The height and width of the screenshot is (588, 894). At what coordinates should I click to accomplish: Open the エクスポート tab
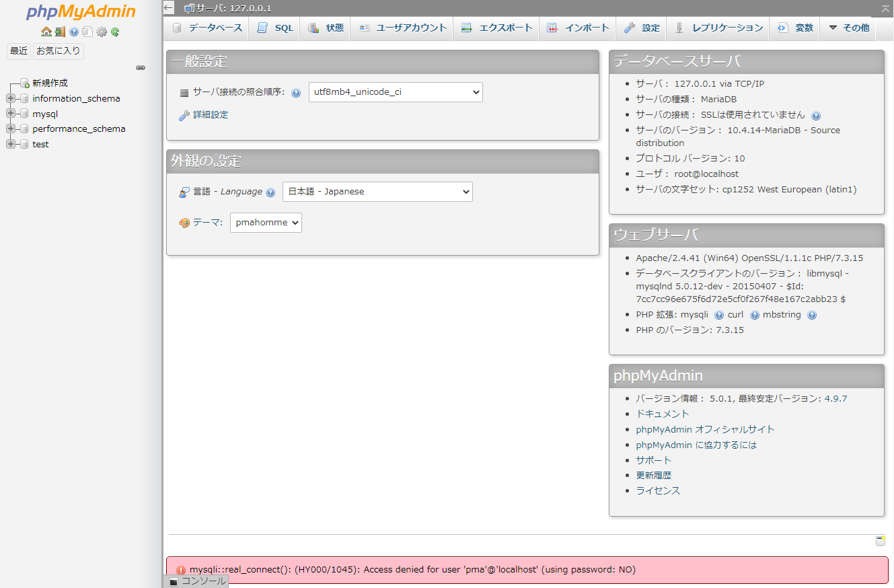coord(497,28)
